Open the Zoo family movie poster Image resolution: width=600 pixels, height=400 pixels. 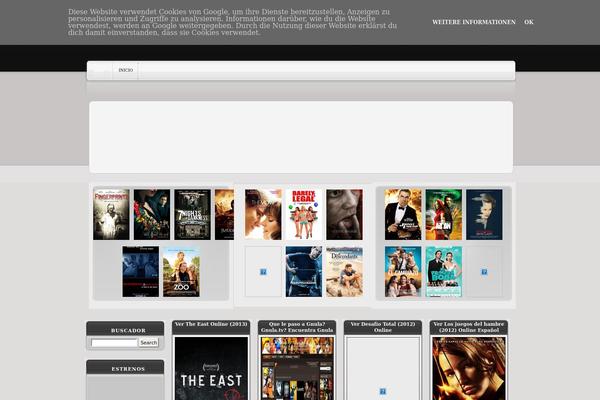pyautogui.click(x=181, y=271)
